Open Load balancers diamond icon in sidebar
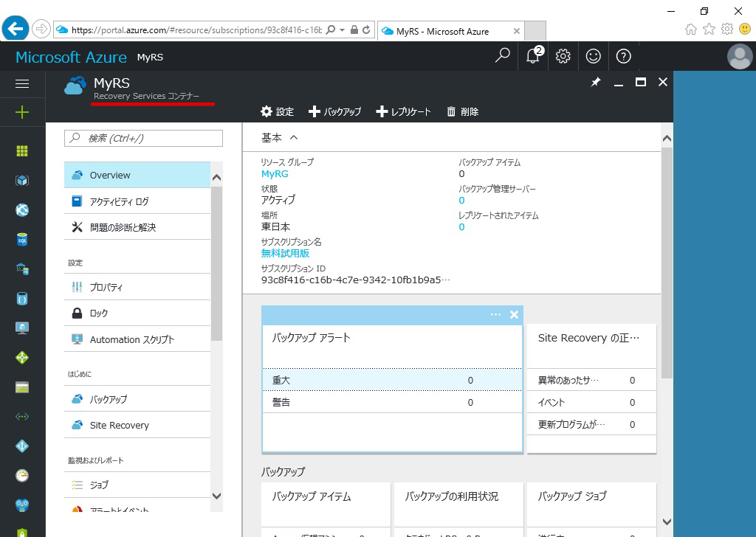The width and height of the screenshot is (756, 537). point(22,358)
